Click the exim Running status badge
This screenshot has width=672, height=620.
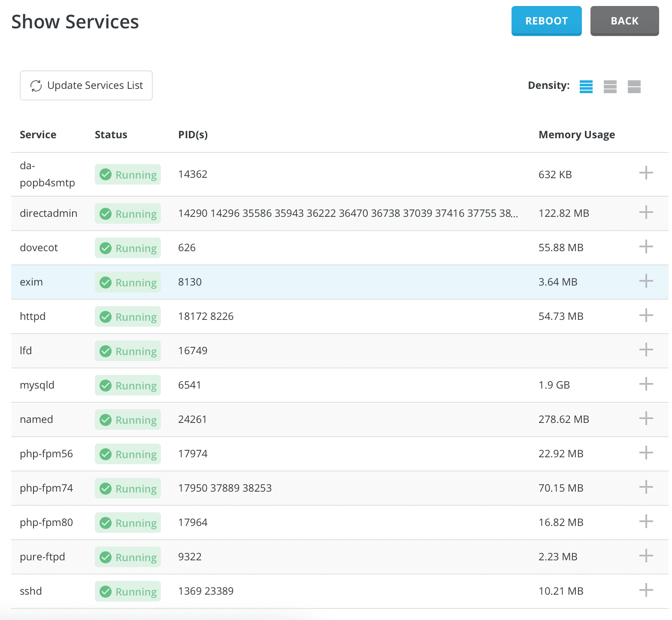[128, 283]
